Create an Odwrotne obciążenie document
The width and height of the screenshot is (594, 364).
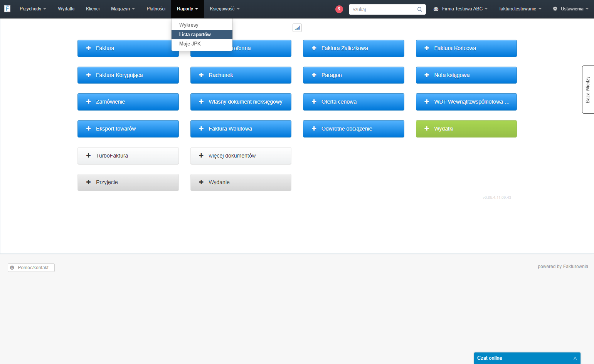[353, 129]
